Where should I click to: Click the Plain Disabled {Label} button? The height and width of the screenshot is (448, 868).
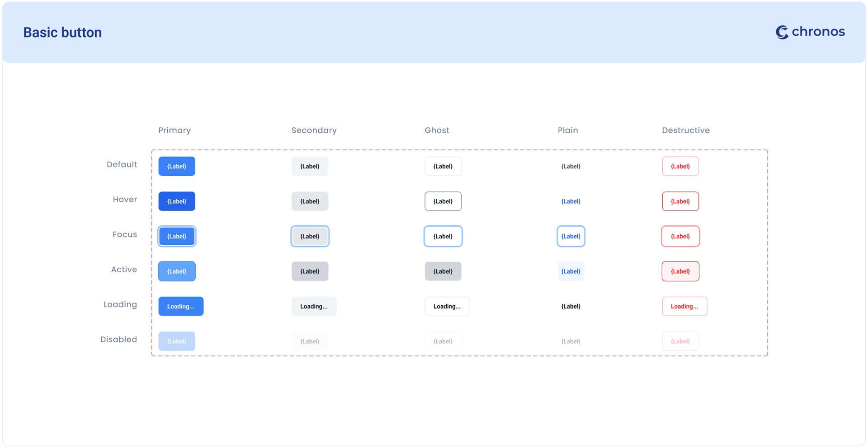tap(571, 341)
